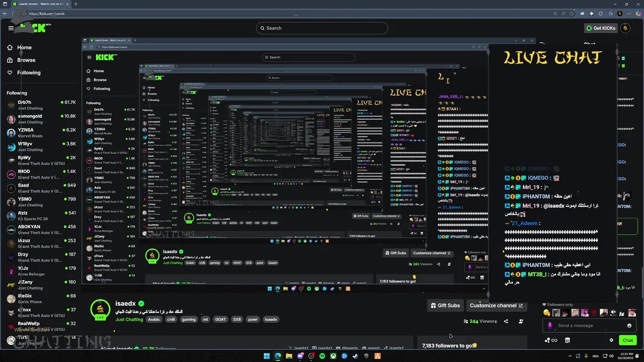
Task: Open Saad channel in the sidebar
Action: click(41, 188)
